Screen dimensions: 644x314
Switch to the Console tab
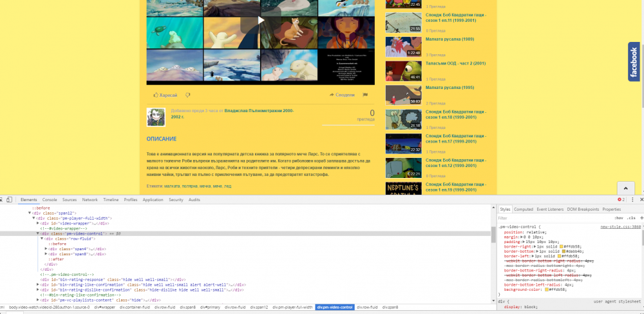click(50, 200)
